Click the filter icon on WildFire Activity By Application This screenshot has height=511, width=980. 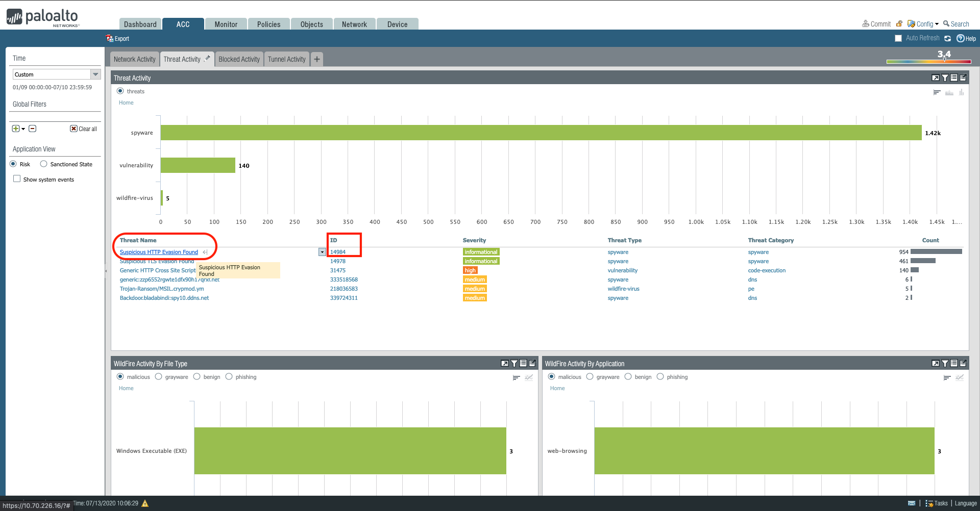point(945,363)
